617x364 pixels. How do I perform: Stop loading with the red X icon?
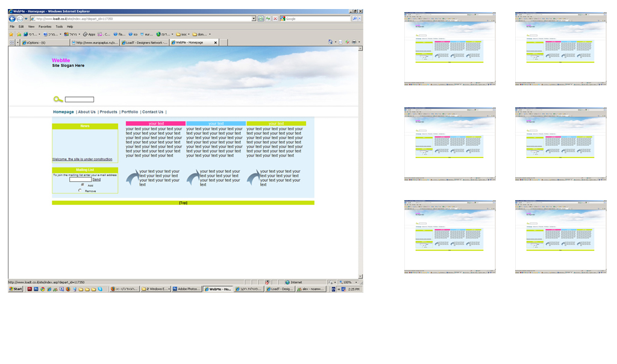(x=275, y=19)
